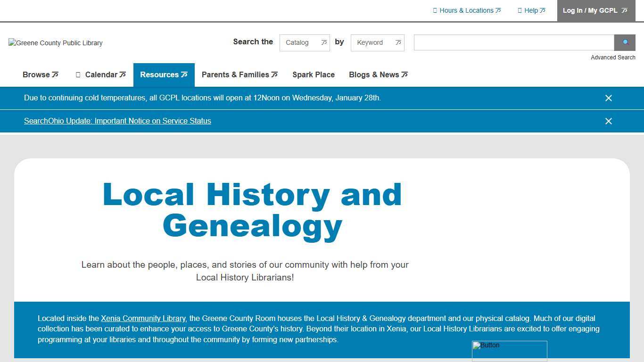Screen dimensions: 644x362
Task: Open the Advanced Search link
Action: [613, 57]
